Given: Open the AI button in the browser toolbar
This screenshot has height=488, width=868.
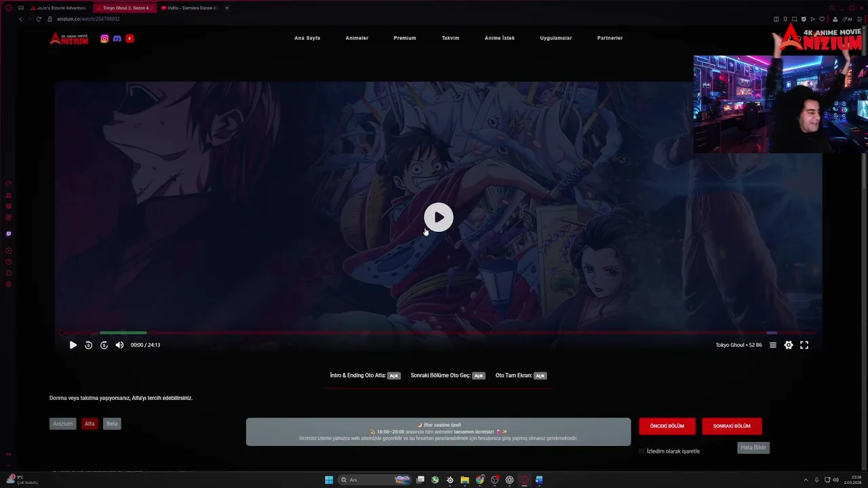Looking at the screenshot, I should 847,19.
